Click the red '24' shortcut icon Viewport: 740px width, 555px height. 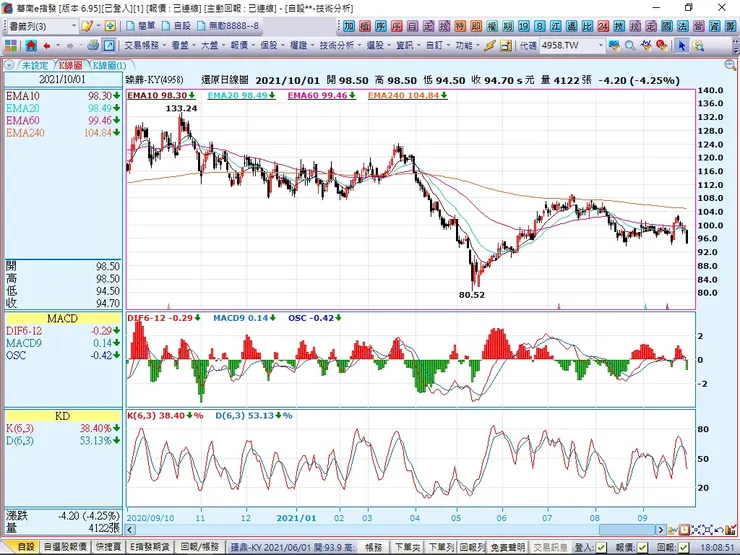pyautogui.click(x=603, y=26)
